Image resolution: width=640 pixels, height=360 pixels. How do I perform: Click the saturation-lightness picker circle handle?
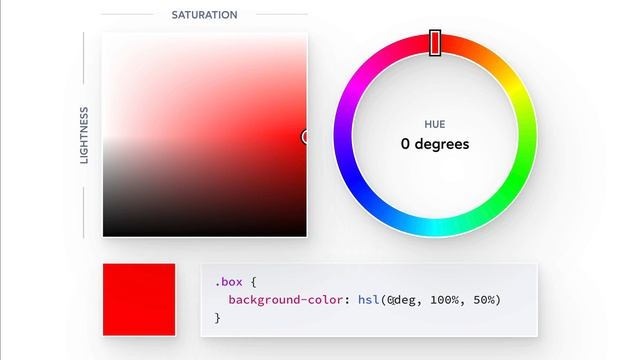click(x=305, y=137)
